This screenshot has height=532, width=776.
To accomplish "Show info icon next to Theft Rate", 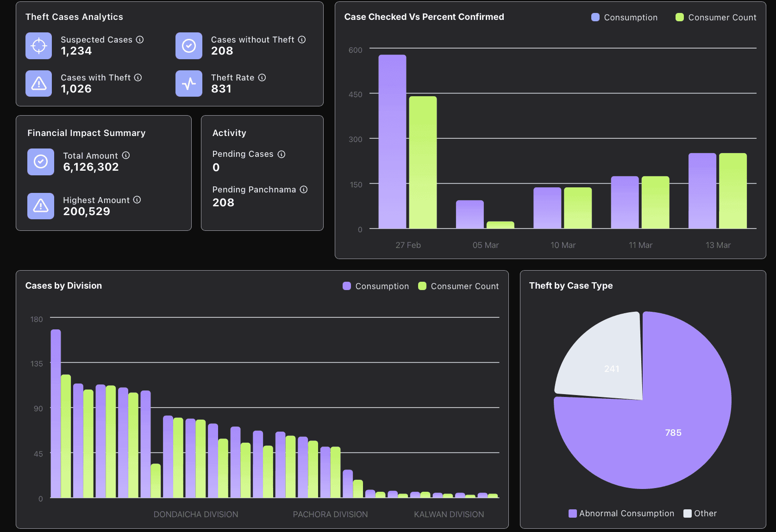I will coord(262,78).
